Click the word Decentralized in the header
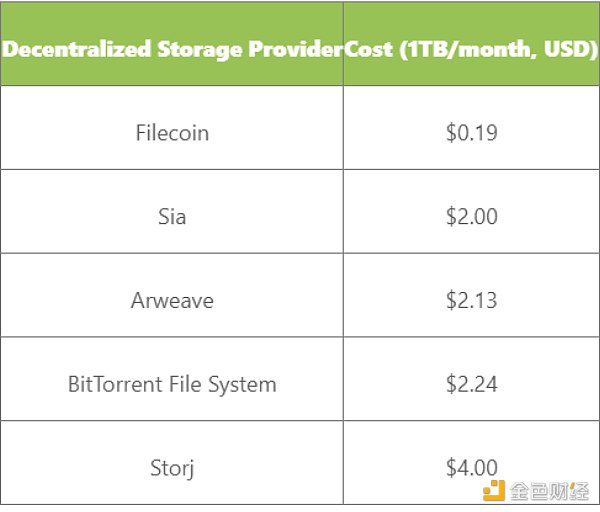The height and width of the screenshot is (512, 600). pyautogui.click(x=77, y=49)
